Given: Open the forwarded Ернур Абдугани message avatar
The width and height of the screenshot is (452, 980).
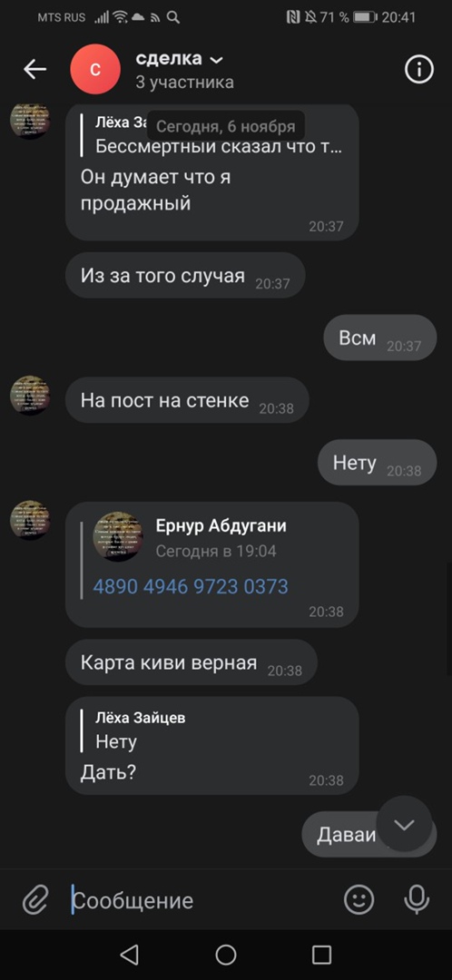Looking at the screenshot, I should point(117,536).
